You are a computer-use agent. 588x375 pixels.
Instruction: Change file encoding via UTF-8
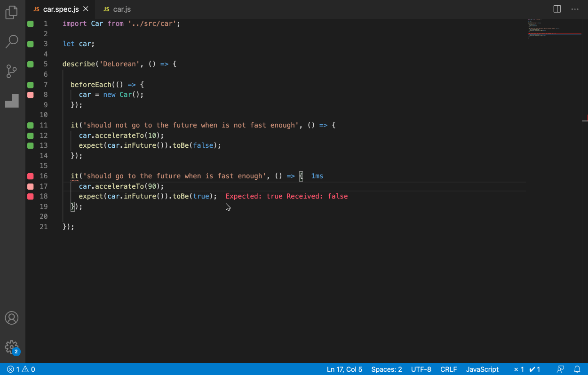point(421,369)
